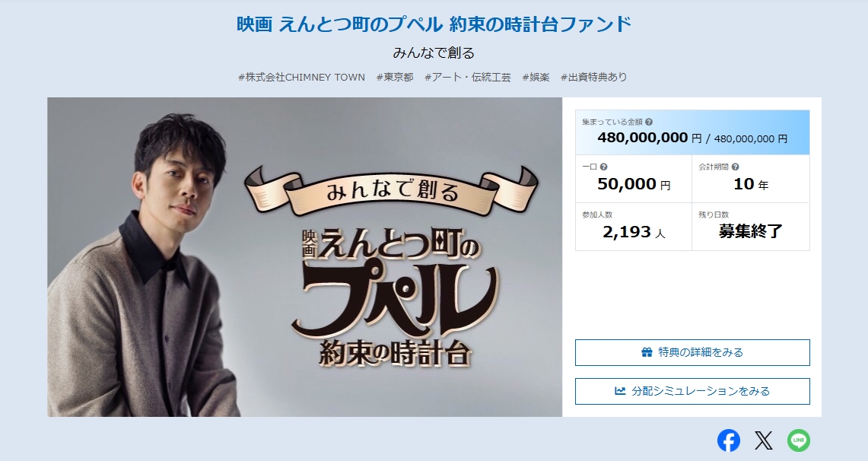Click the 480,000,000 円 raised amount panel

pos(692,132)
